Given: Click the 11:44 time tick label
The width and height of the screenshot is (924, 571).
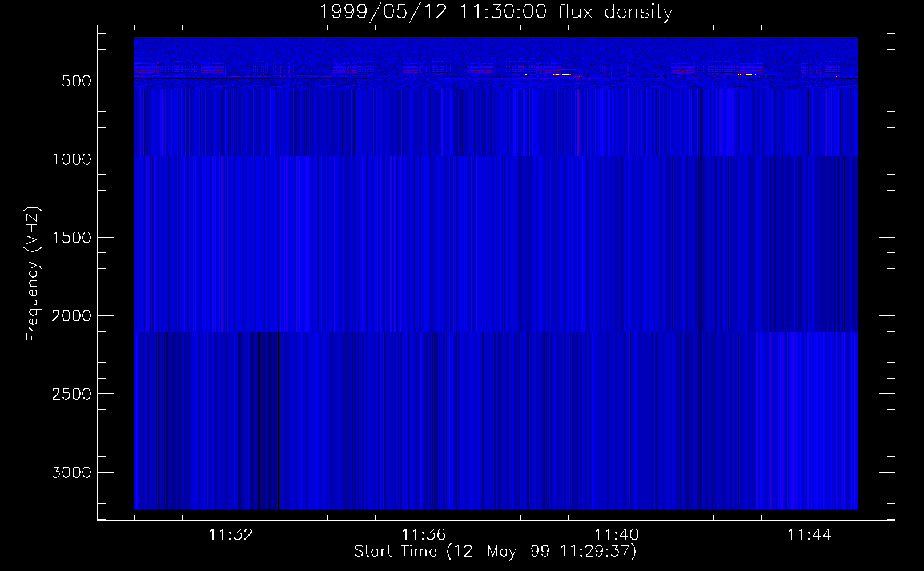Looking at the screenshot, I should (x=810, y=535).
